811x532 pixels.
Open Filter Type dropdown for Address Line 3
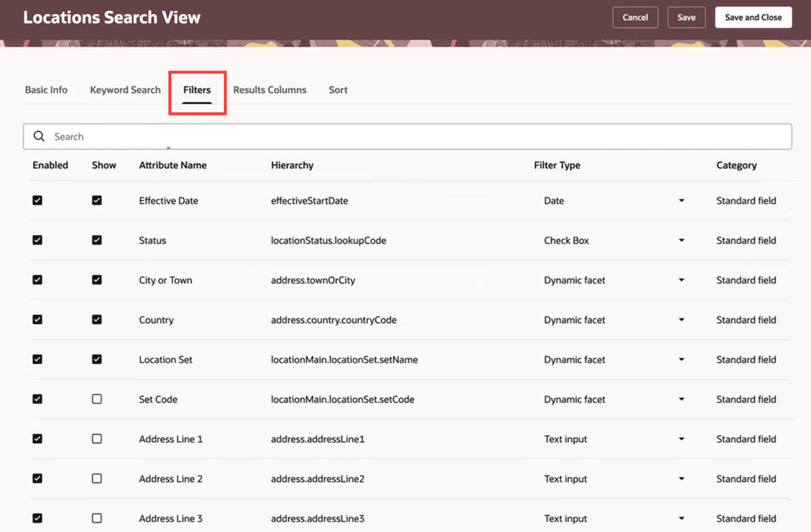click(682, 518)
